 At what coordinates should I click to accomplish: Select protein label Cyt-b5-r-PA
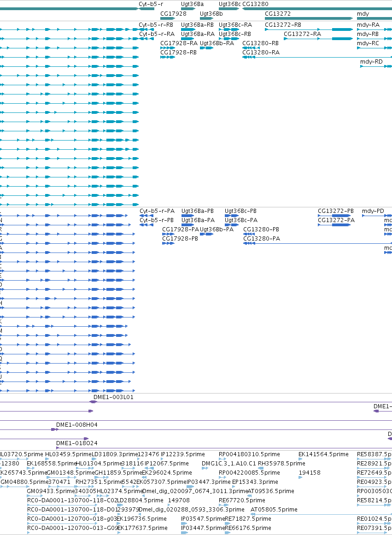pos(157,211)
